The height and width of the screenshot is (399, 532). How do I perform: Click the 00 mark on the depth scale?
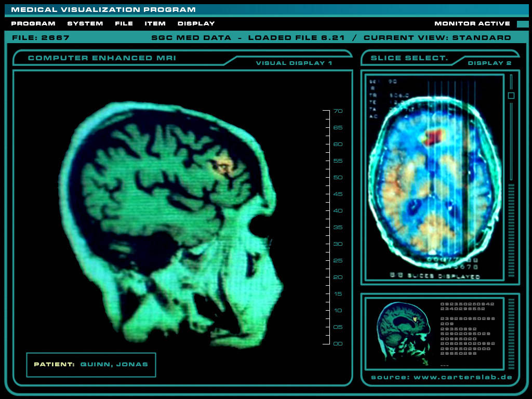[338, 344]
